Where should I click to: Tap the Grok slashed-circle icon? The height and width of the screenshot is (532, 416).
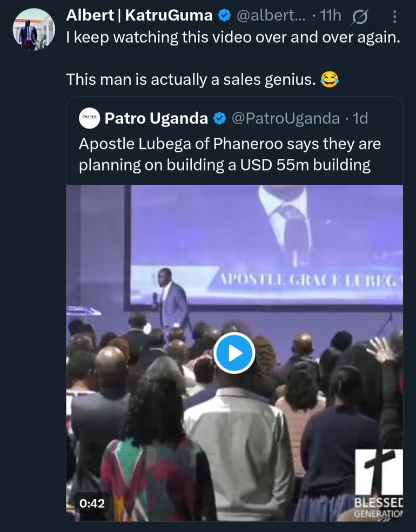click(x=360, y=17)
